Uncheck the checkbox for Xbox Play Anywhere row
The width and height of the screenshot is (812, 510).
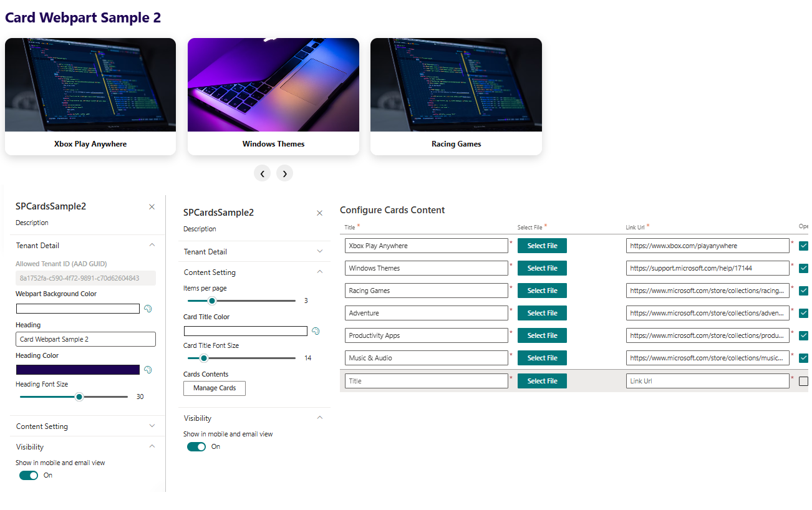click(x=804, y=246)
